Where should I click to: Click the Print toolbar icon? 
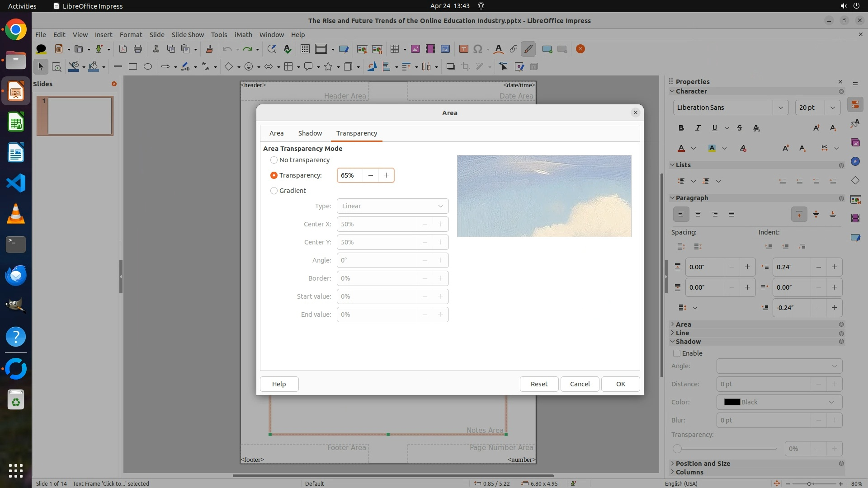(x=138, y=49)
